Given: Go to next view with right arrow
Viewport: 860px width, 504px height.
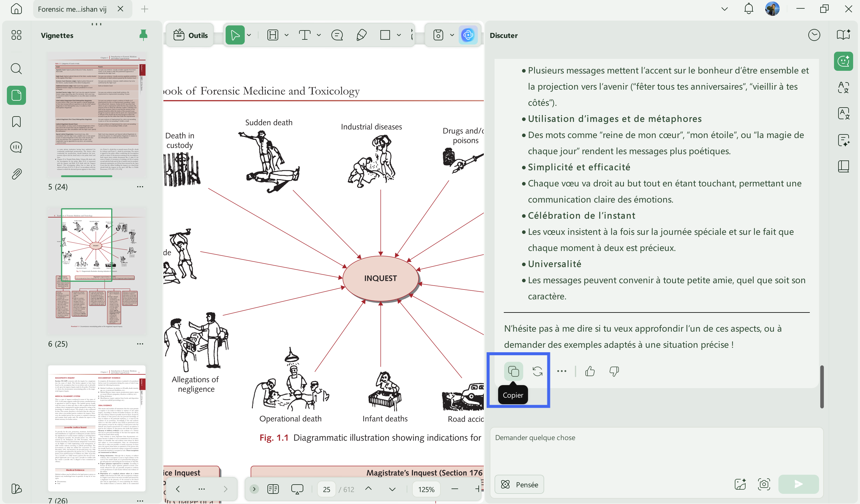Looking at the screenshot, I should tap(225, 489).
